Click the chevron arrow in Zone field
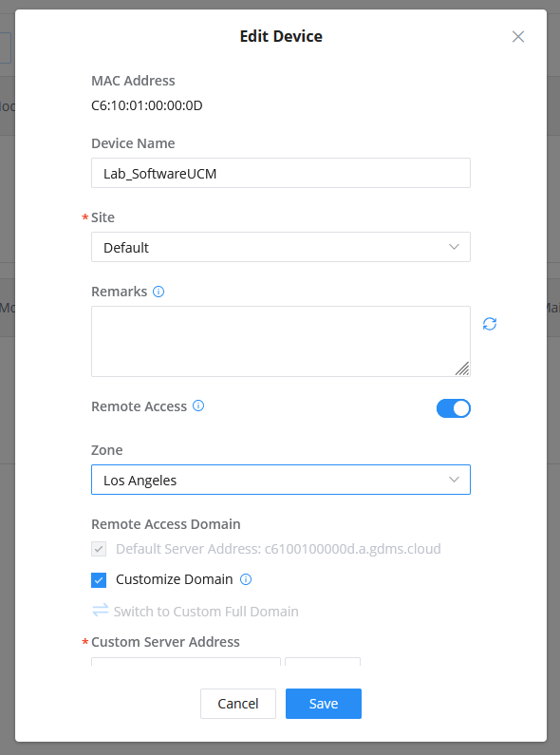 pyautogui.click(x=454, y=480)
